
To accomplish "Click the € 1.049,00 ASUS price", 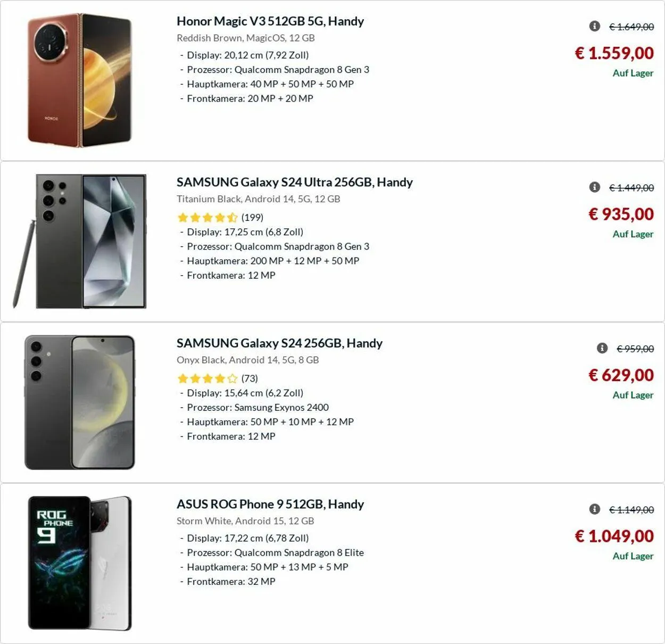I will pos(614,536).
